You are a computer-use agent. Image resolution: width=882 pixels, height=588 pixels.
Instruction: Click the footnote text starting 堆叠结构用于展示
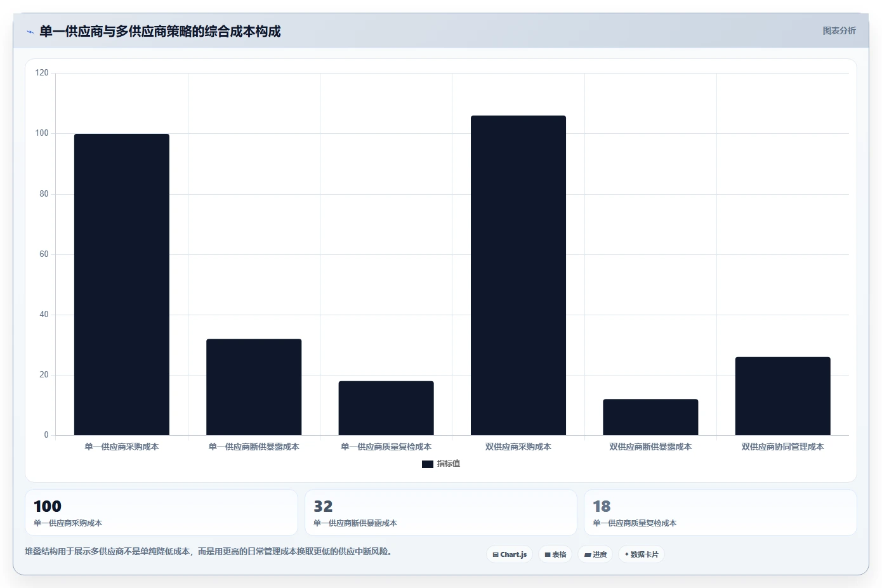[209, 551]
